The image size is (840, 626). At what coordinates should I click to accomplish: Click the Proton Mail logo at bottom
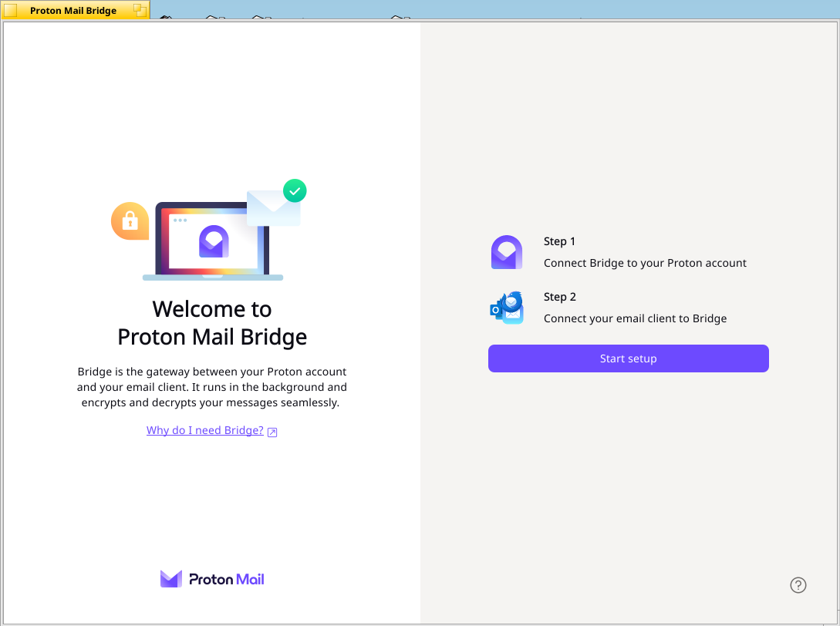pos(212,579)
